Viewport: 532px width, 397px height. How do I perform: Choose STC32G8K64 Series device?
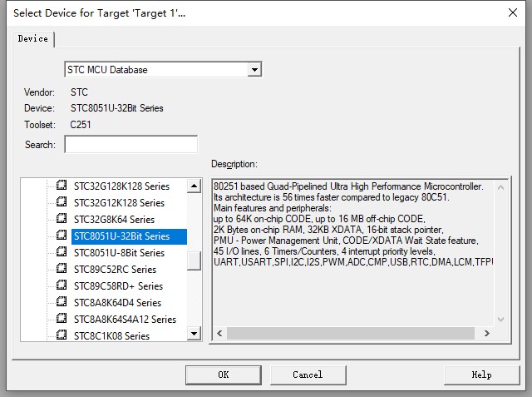pyautogui.click(x=114, y=220)
